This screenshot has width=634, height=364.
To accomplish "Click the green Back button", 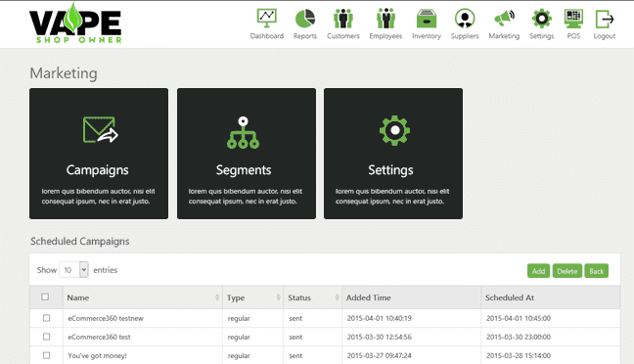I will [597, 271].
